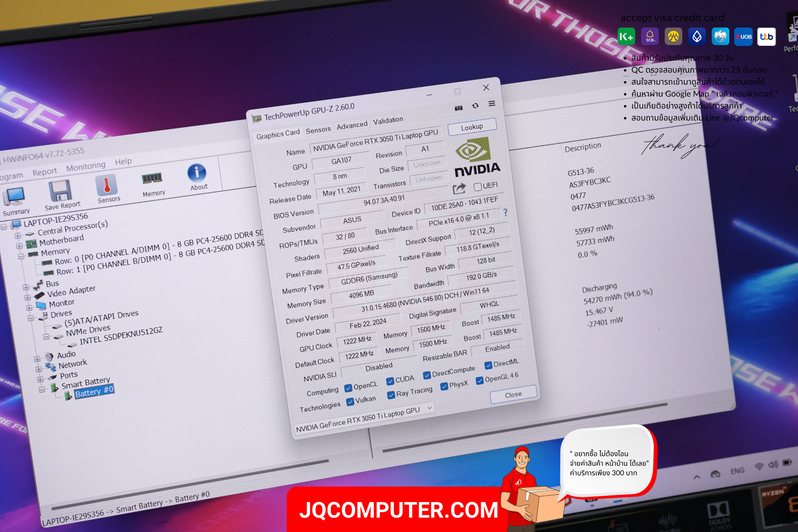The image size is (798, 532).
Task: Click the Lookup button in GPU-Z
Action: click(472, 127)
